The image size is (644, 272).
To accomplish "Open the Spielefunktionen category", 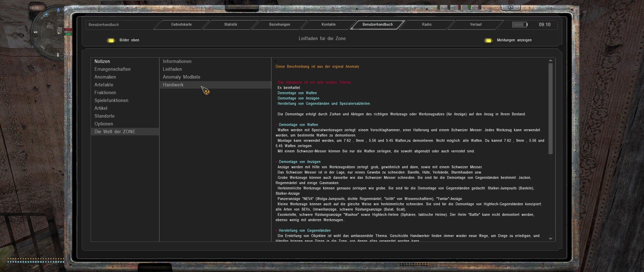I will (x=111, y=100).
